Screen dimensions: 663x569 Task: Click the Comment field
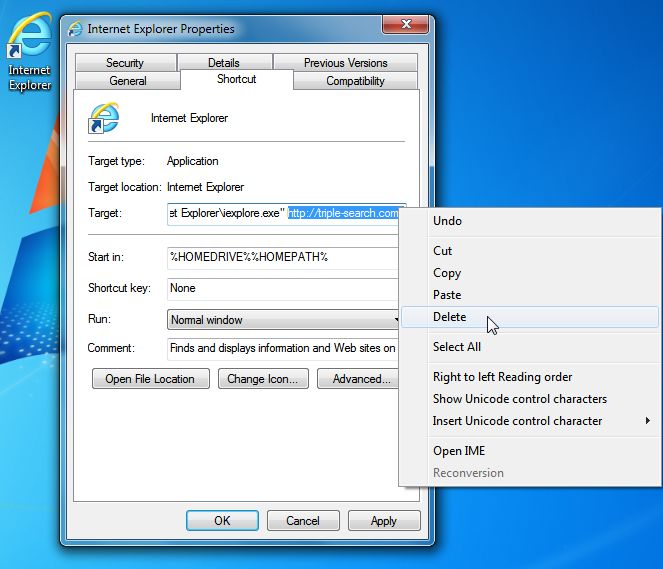pos(283,349)
